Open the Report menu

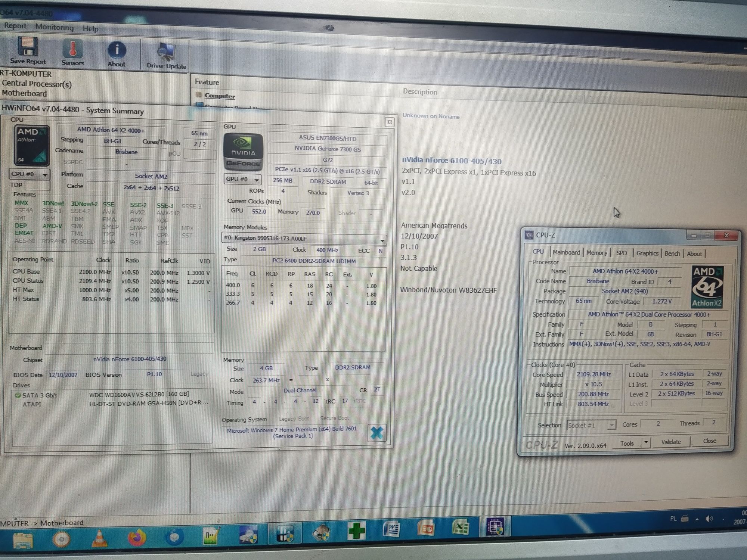click(x=15, y=26)
